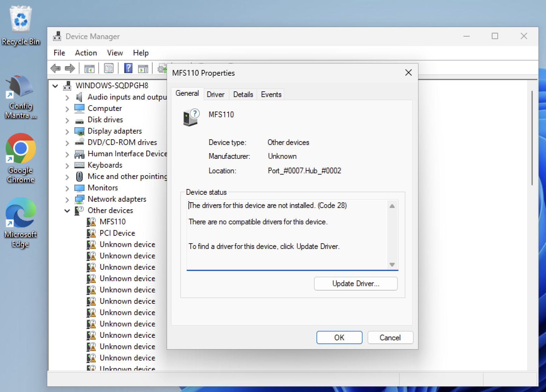Toggle the Show/Hide Console Tree toolbar icon
546x392 pixels.
(89, 68)
